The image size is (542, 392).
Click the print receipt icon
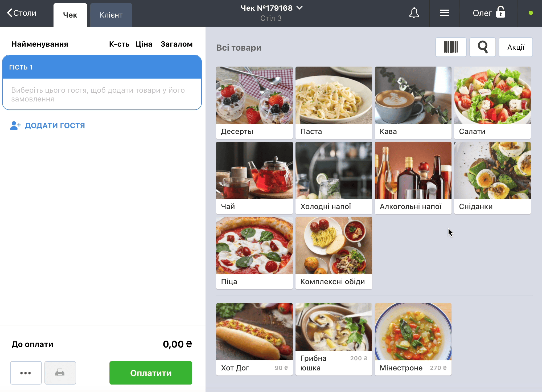[60, 373]
